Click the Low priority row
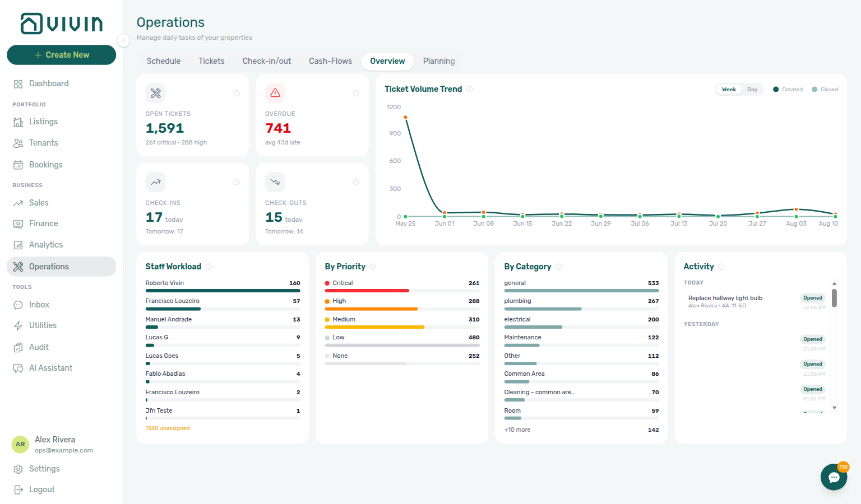This screenshot has width=861, height=504. (x=402, y=340)
